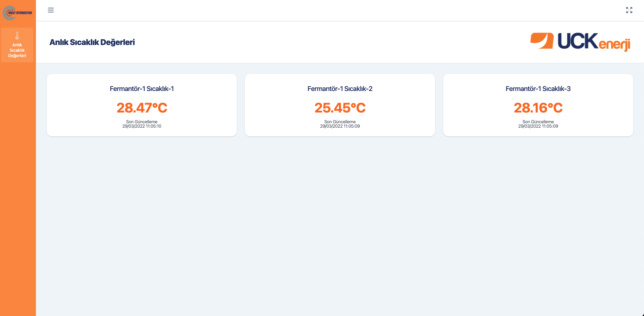Select the Anlık Sıcaklık Değerleri sidebar label
The height and width of the screenshot is (316, 644).
point(17,50)
